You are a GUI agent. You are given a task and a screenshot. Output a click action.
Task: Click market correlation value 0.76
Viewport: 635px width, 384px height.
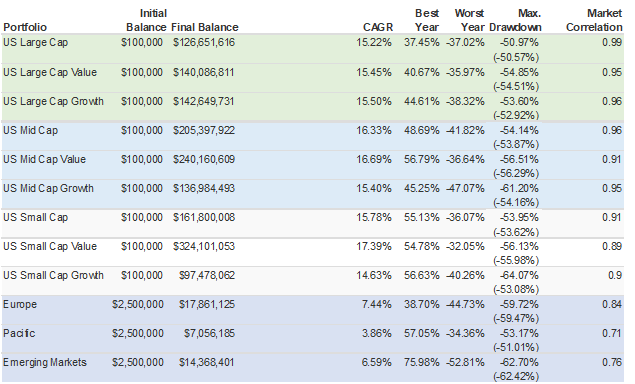point(612,362)
